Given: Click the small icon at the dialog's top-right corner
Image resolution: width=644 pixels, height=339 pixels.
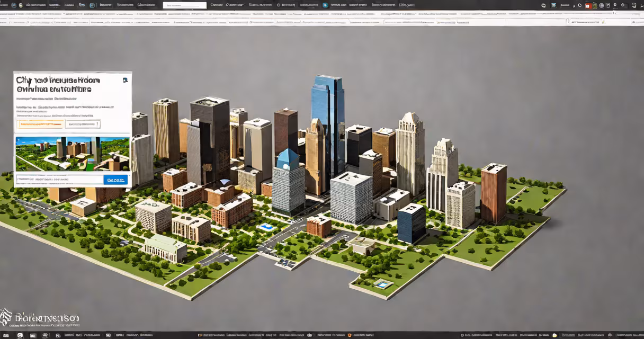Looking at the screenshot, I should [x=126, y=80].
